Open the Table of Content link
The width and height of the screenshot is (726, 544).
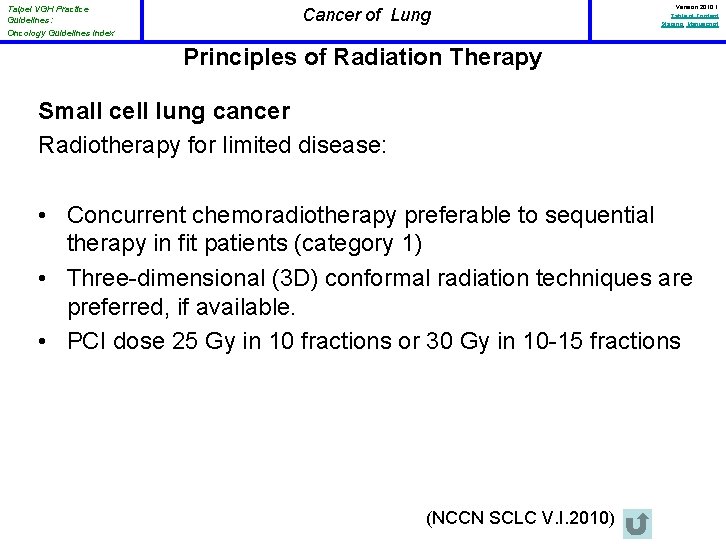pyautogui.click(x=695, y=16)
